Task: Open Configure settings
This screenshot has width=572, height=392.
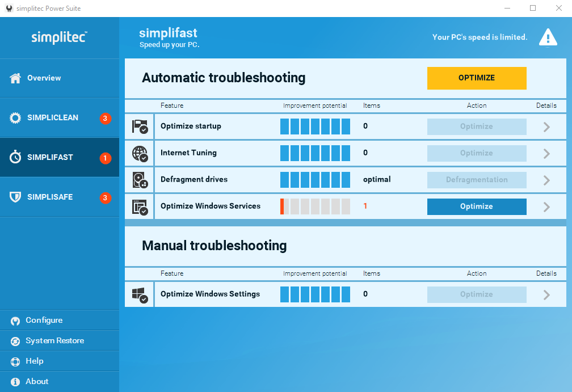Action: click(60, 320)
